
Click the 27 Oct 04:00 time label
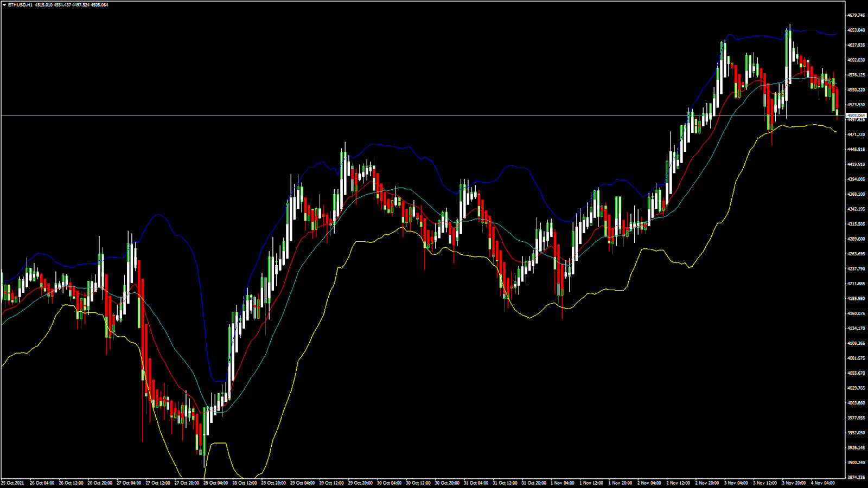coord(129,483)
